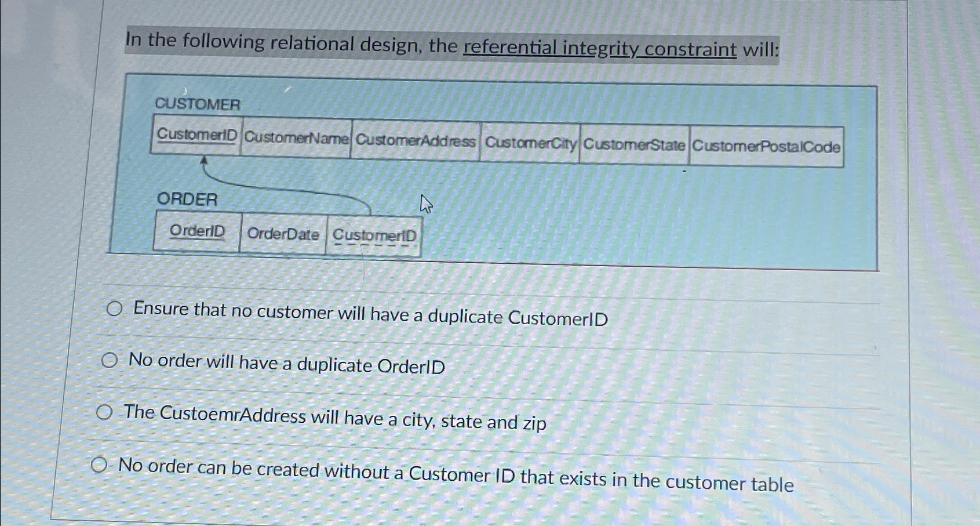Select radio button for duplicate CustomerID option
Viewport: 980px width, 526px height.
pos(114,308)
